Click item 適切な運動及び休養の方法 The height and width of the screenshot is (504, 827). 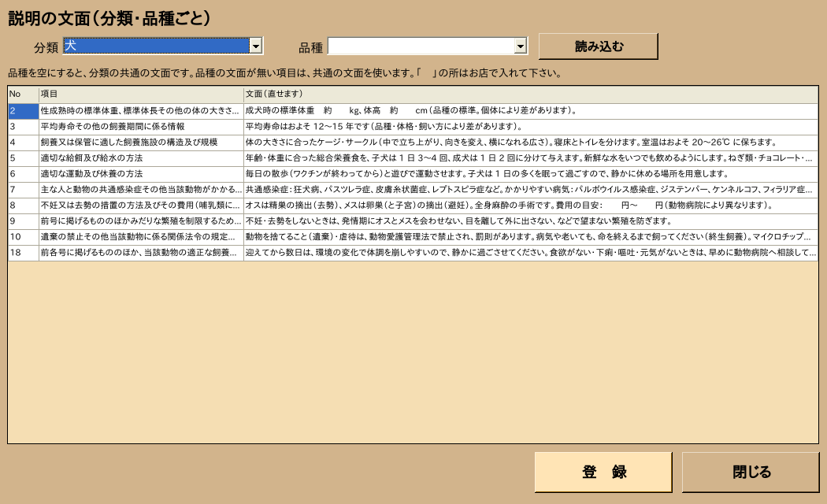click(x=141, y=174)
